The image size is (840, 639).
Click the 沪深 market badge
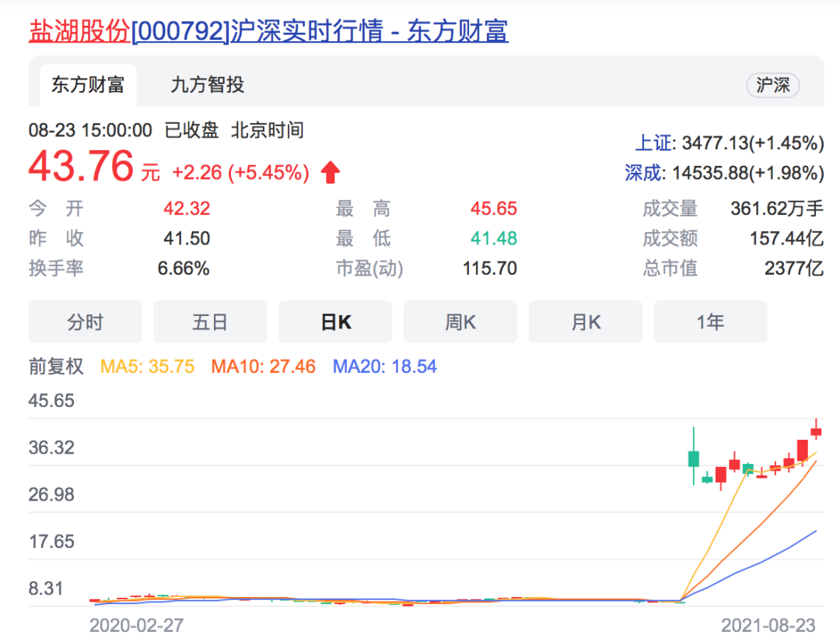point(772,86)
